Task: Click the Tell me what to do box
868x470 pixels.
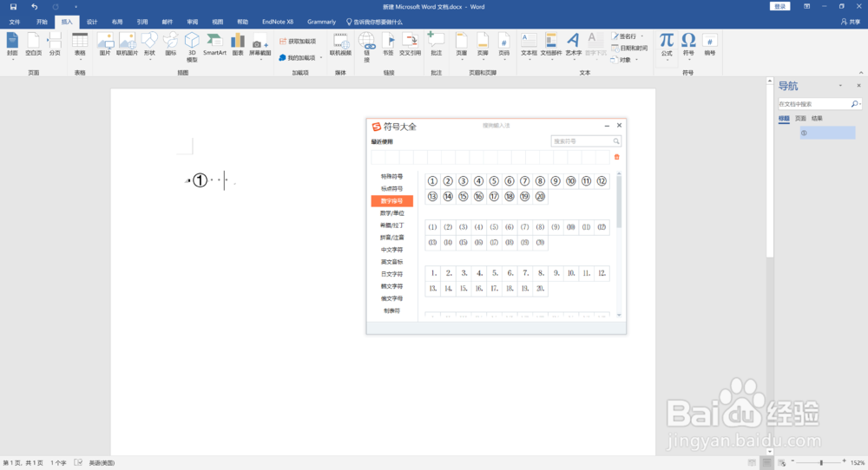Action: 375,23
